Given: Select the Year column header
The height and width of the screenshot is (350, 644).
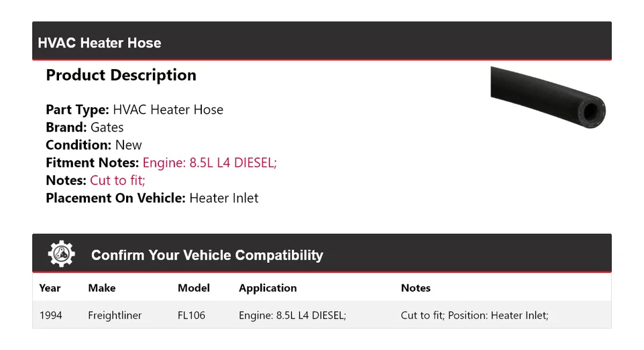Looking at the screenshot, I should point(50,288).
